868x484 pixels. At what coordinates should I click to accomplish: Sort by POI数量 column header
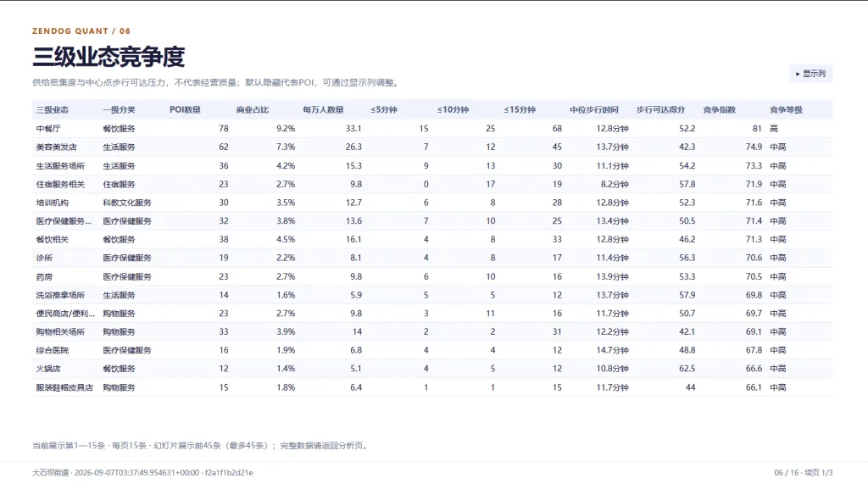185,109
